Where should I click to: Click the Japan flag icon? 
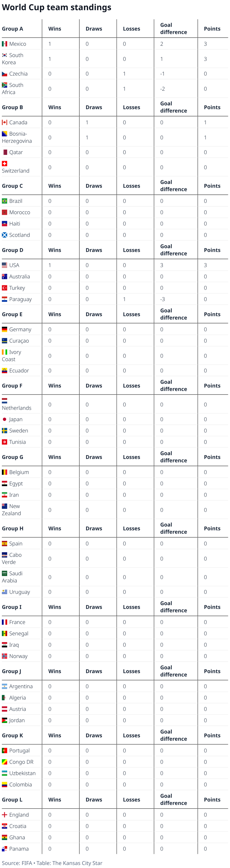(4, 419)
